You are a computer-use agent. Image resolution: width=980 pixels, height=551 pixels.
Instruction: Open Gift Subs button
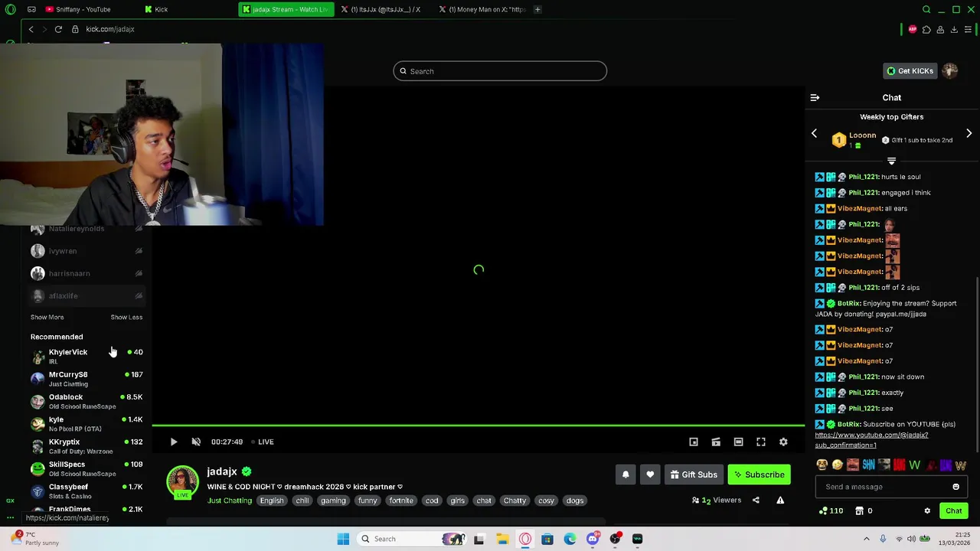(694, 474)
